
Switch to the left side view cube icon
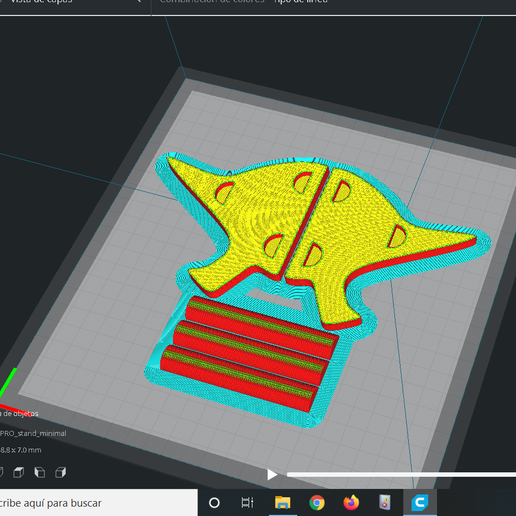coord(40,472)
